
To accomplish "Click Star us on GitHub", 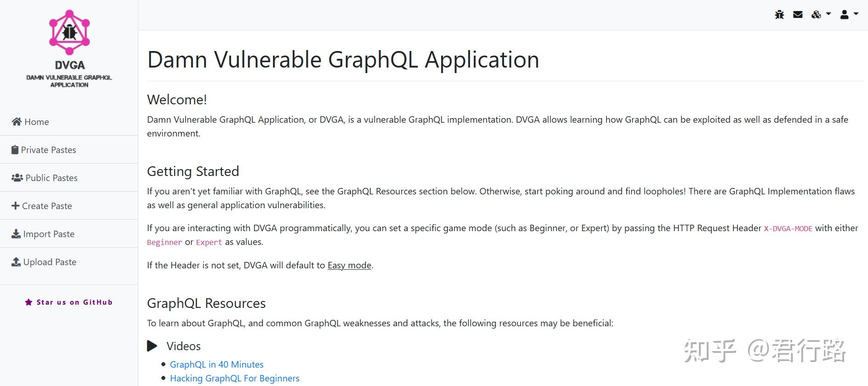I will 74,302.
